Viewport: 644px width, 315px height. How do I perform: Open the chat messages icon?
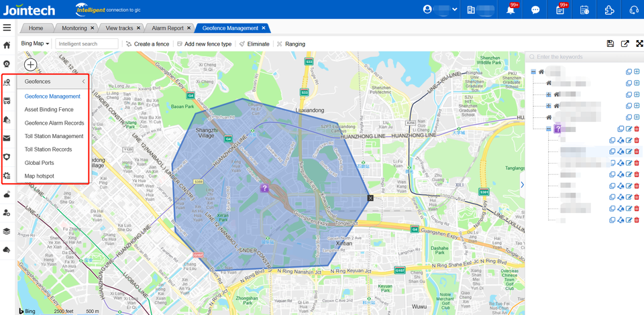point(535,10)
